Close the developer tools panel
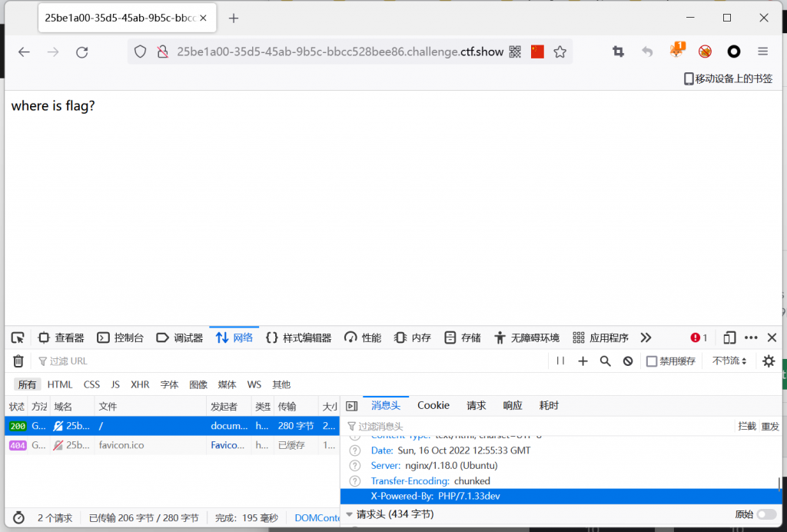787x532 pixels. 772,337
